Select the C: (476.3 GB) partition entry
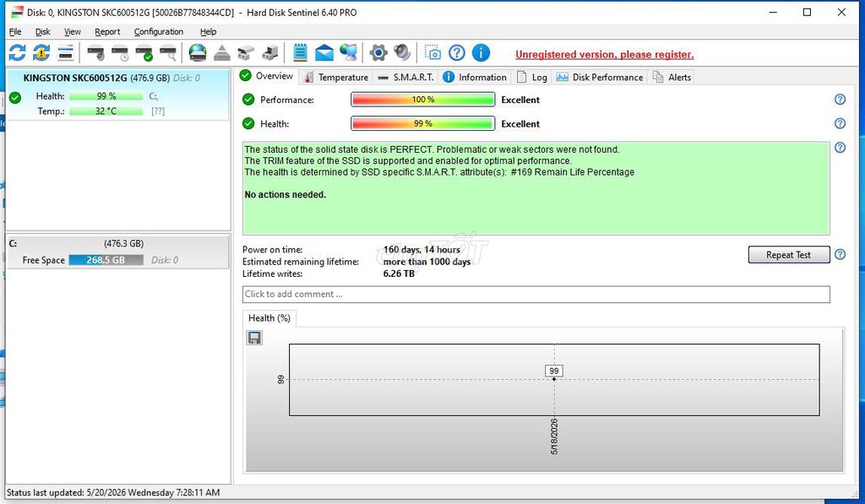This screenshot has width=865, height=504. pos(117,252)
